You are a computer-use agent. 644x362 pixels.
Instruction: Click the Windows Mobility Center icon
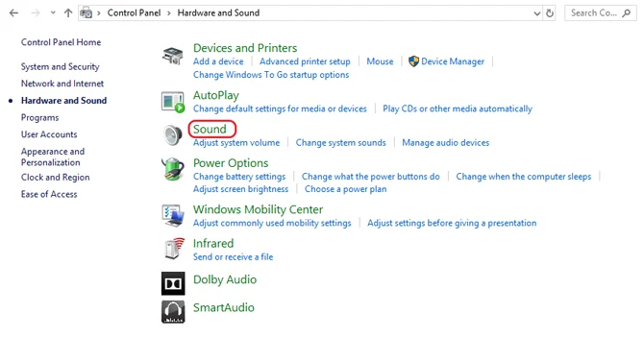[172, 215]
